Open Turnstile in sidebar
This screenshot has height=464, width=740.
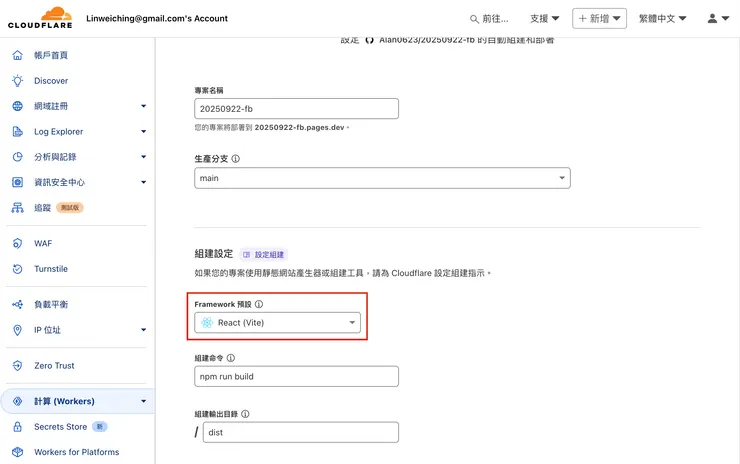51,269
